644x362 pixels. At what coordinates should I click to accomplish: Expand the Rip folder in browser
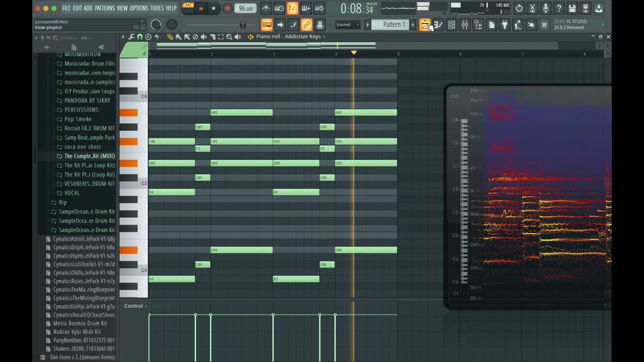point(63,202)
